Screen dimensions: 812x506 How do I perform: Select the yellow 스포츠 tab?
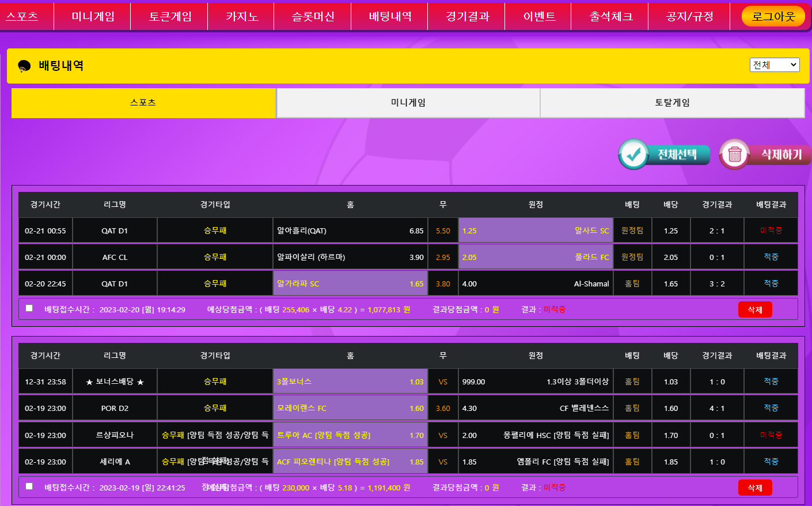point(143,103)
